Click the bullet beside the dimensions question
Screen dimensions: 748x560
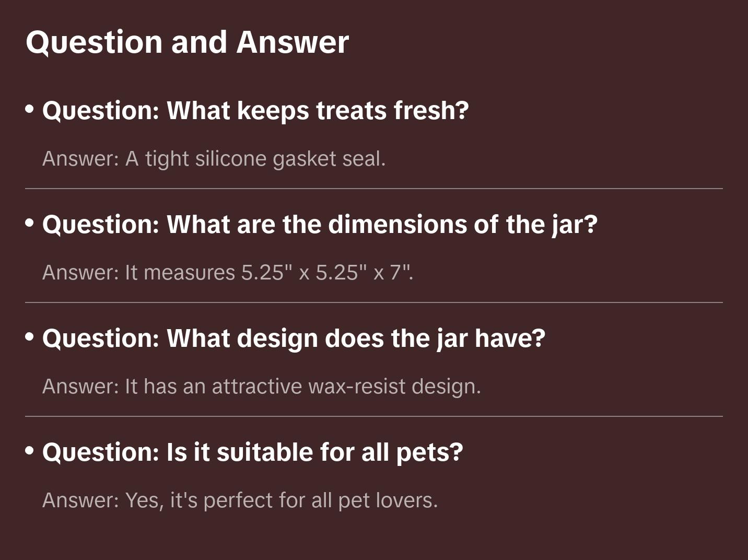[x=30, y=223]
